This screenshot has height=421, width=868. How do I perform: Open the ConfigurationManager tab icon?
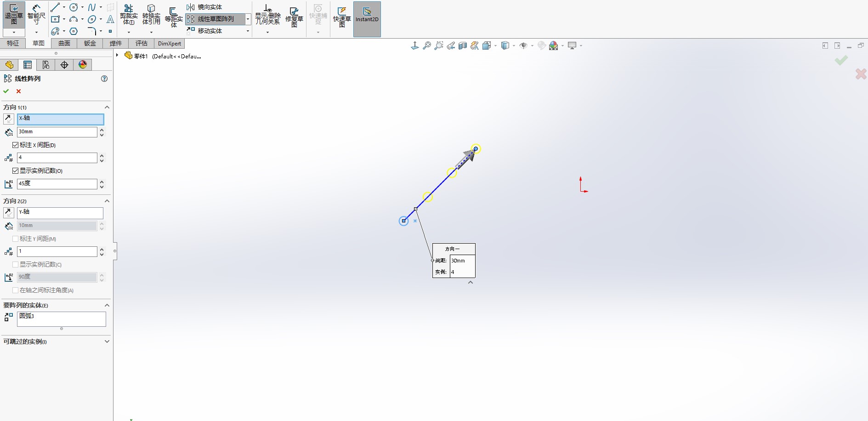click(46, 65)
